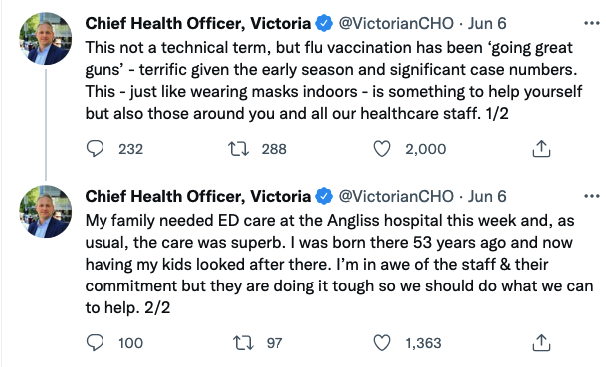Open profile picture on the first tweet
The width and height of the screenshot is (606, 367).
[x=46, y=38]
